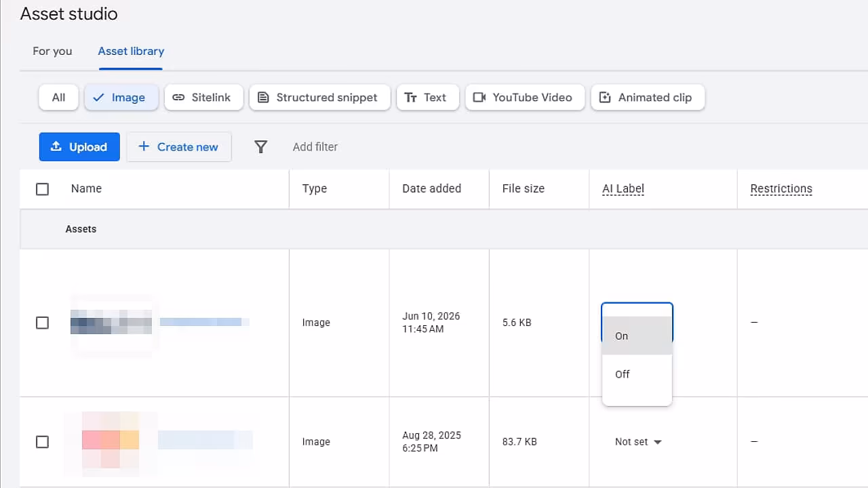Screen dimensions: 868x488
Task: Click the Aug 28, 2025 date cell
Action: [431, 442]
